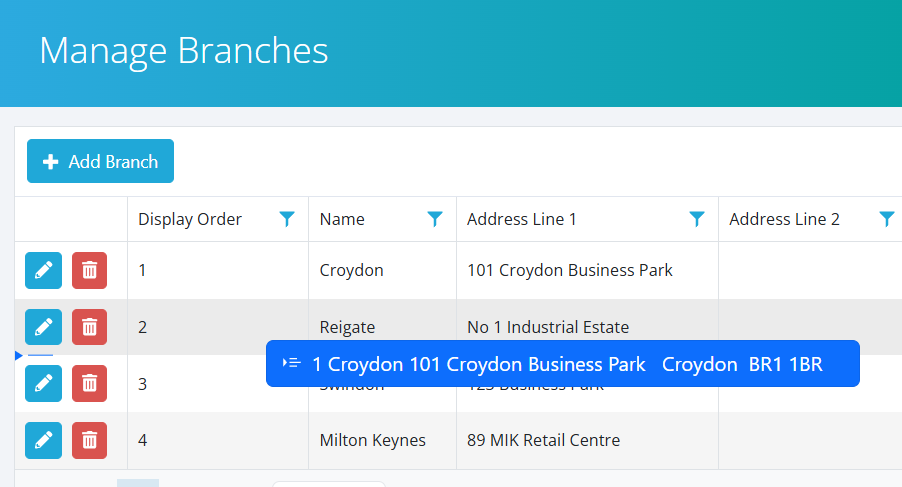Sort by Address Line 2 header
902x487 pixels.
[784, 219]
